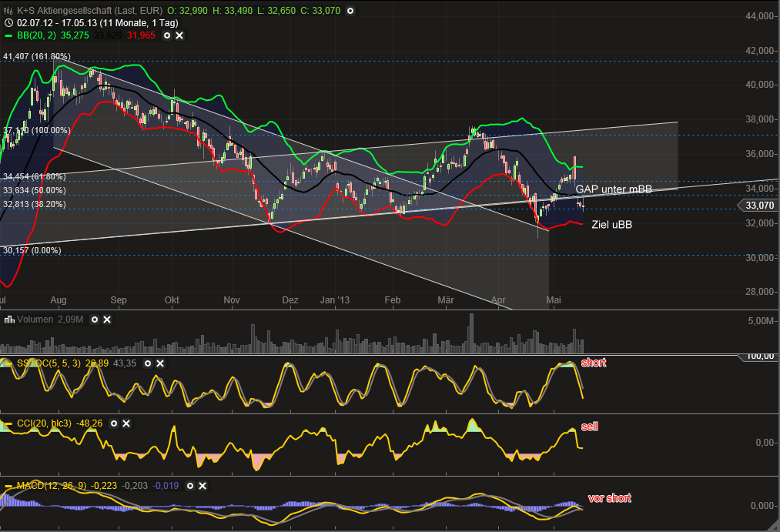The height and width of the screenshot is (532, 780).
Task: Click the Nov label on time axis
Action: (x=231, y=299)
